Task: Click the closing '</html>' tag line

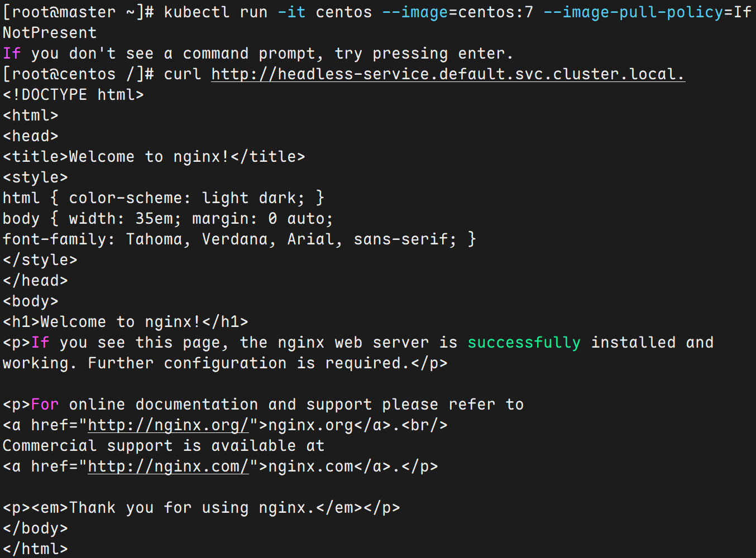Action: click(35, 549)
